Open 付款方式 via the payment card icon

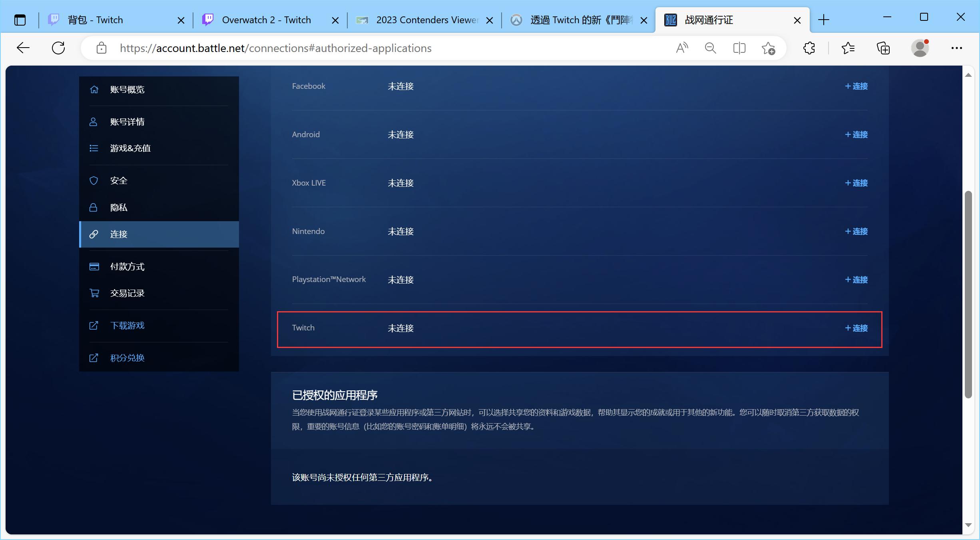[x=94, y=266]
